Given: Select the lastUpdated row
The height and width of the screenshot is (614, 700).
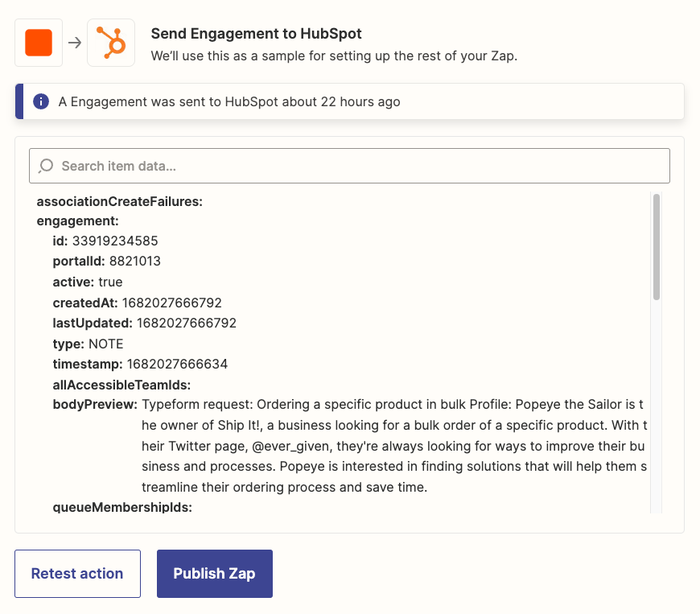Looking at the screenshot, I should tap(145, 323).
